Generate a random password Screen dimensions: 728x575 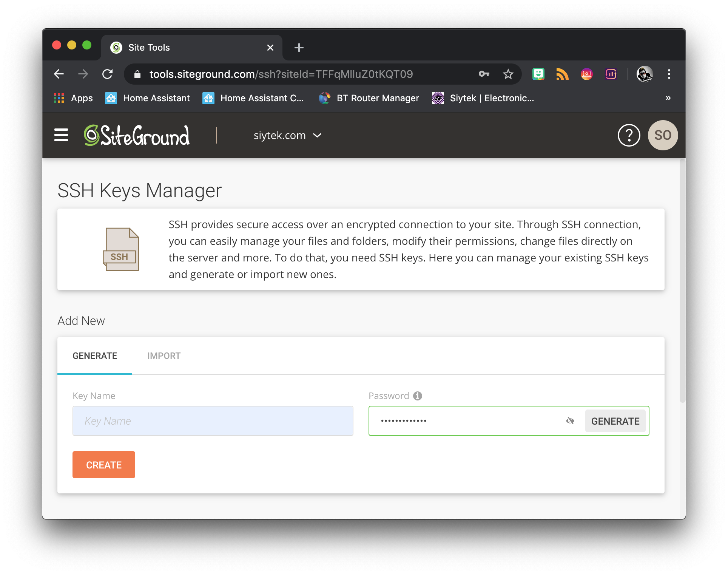pos(615,421)
